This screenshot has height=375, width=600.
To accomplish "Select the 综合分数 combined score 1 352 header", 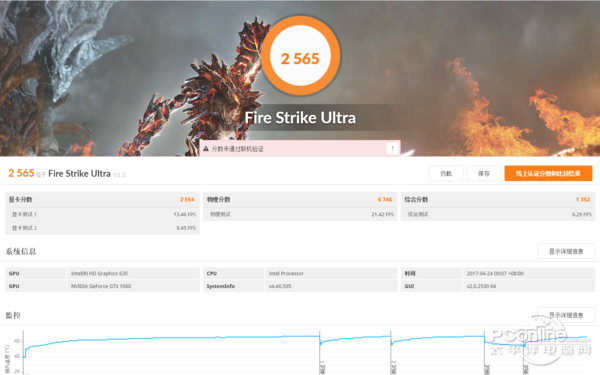I will click(498, 199).
